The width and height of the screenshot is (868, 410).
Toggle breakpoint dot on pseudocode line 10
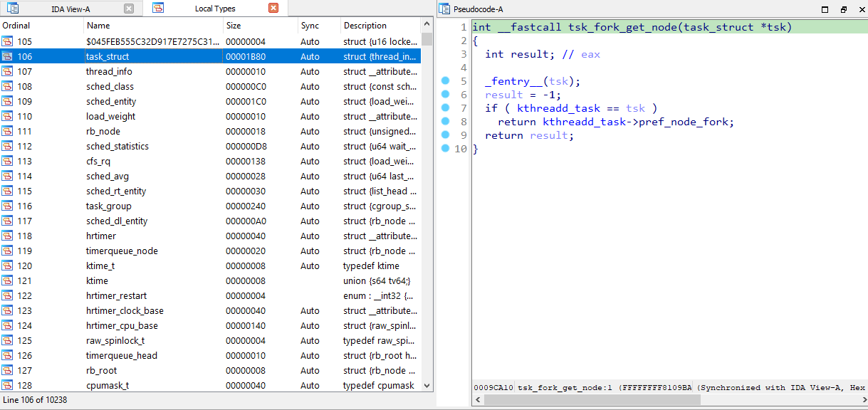pos(445,149)
